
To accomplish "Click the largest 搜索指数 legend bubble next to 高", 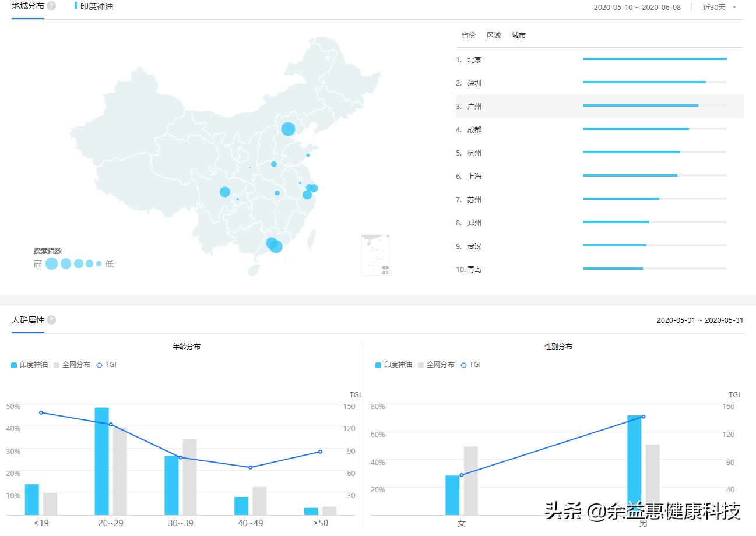I will tap(51, 263).
